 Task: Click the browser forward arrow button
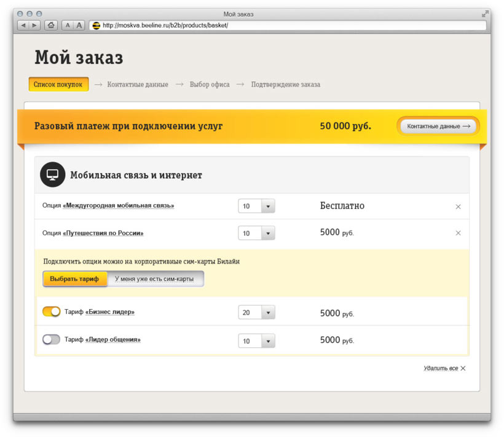click(x=34, y=25)
